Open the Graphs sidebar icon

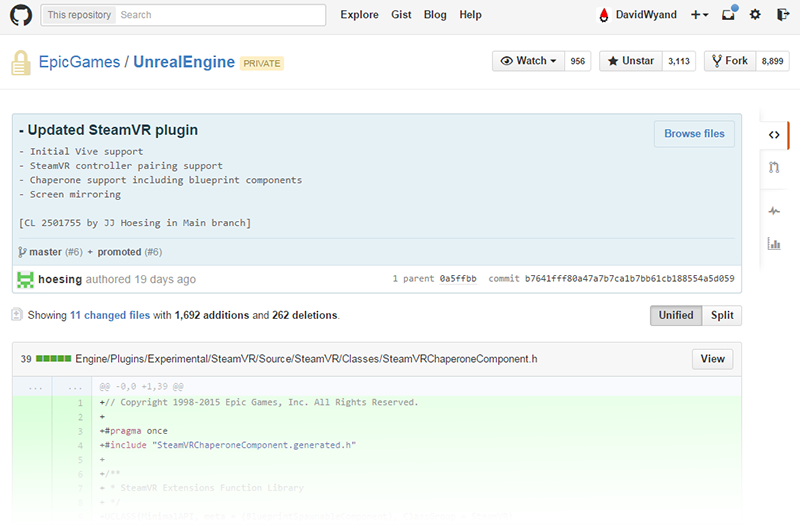click(774, 244)
